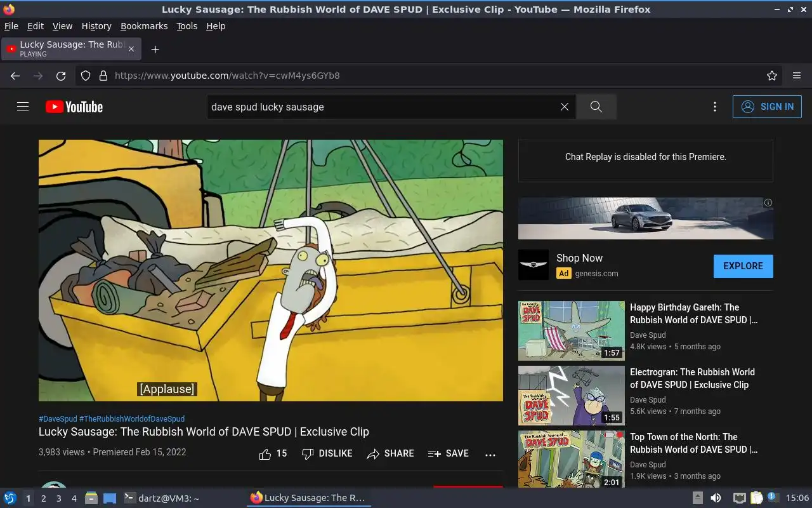This screenshot has height=508, width=812.
Task: Open Happy Birthday Gareth video thumbnail
Action: [x=572, y=331]
